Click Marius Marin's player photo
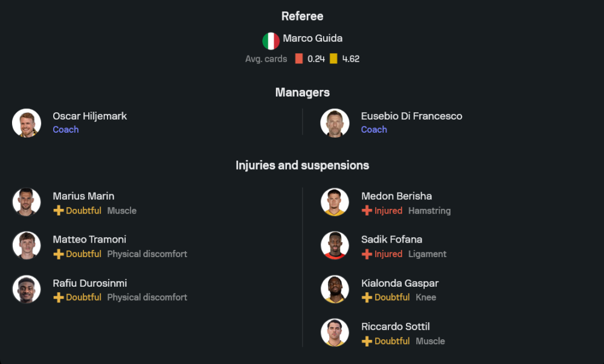Viewport: 604px width, 364px height. click(x=27, y=202)
